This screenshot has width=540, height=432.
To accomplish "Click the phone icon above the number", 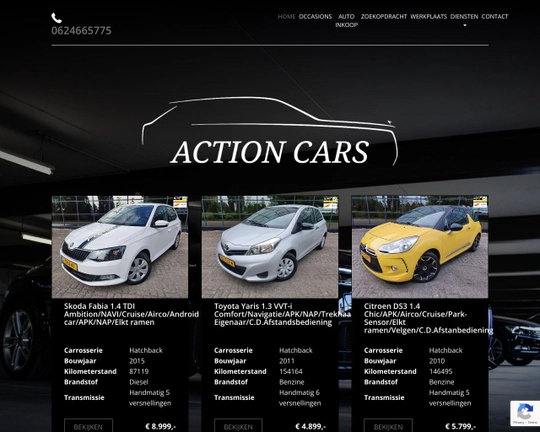I will pyautogui.click(x=56, y=18).
